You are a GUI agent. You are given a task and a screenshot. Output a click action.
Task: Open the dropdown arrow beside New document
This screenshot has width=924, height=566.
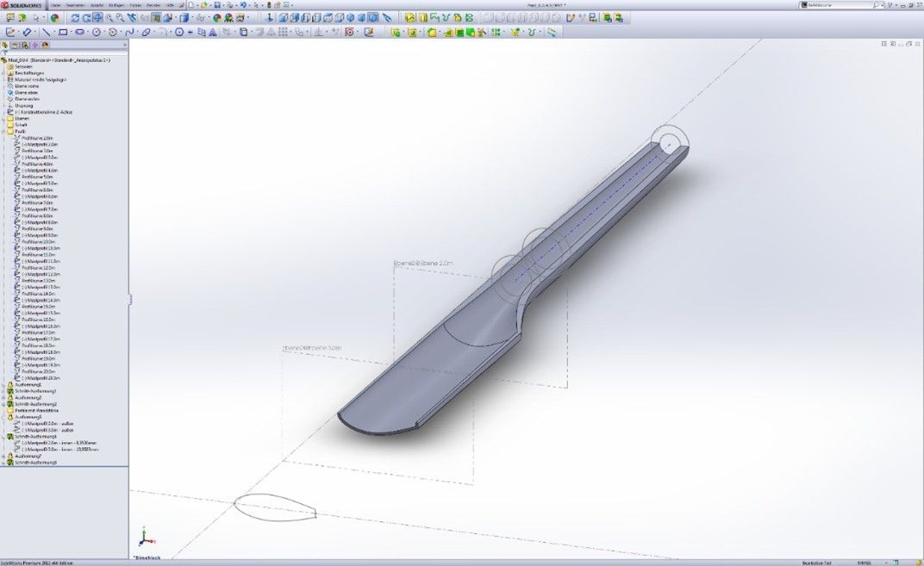click(197, 4)
